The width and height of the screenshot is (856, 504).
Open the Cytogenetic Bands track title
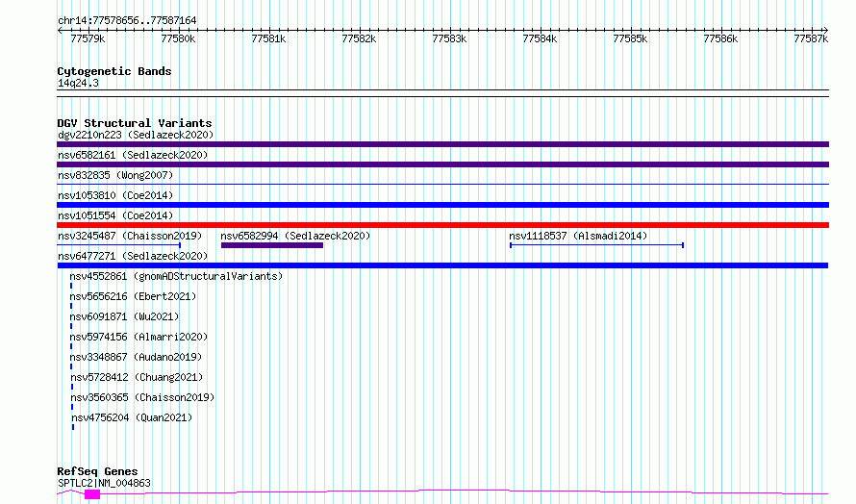point(114,71)
